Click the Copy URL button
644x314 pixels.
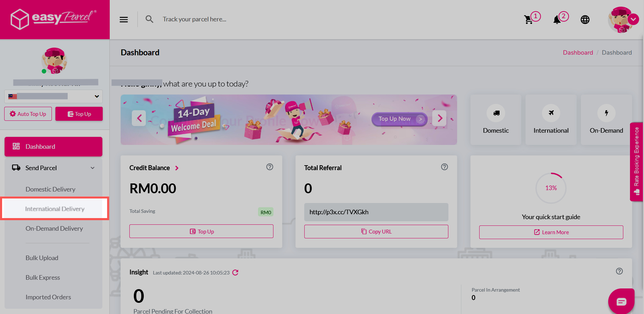pyautogui.click(x=376, y=231)
